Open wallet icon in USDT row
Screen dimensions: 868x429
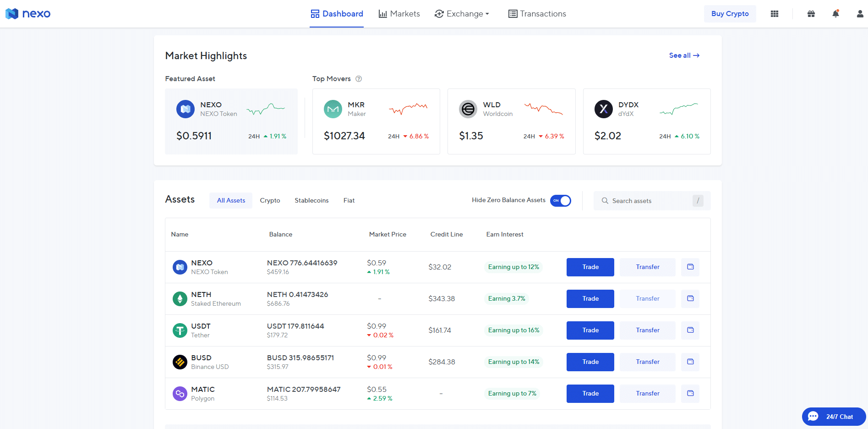click(x=690, y=330)
